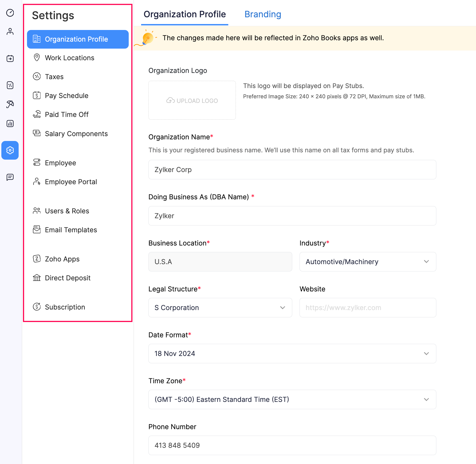Open the chat support bubble icon
Image resolution: width=476 pixels, height=464 pixels.
pos(10,177)
